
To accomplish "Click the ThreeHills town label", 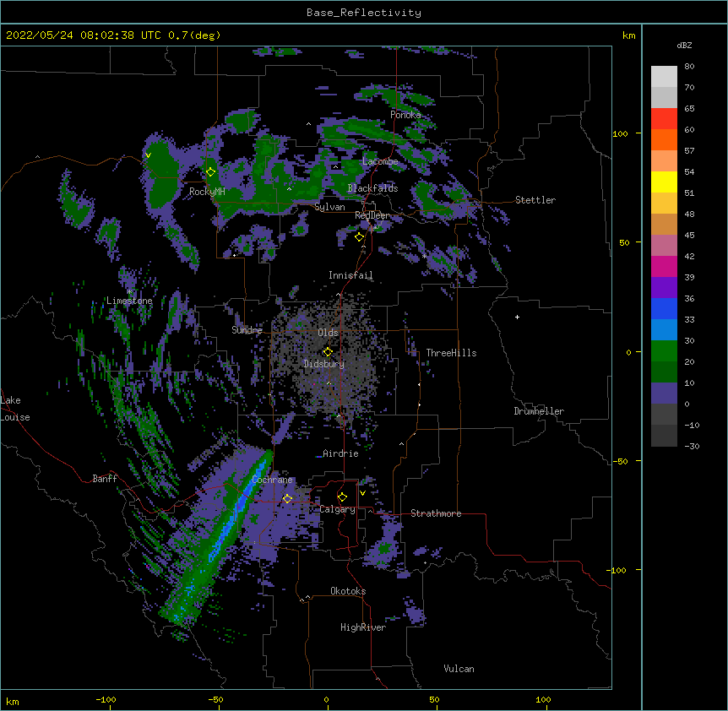I will (451, 353).
